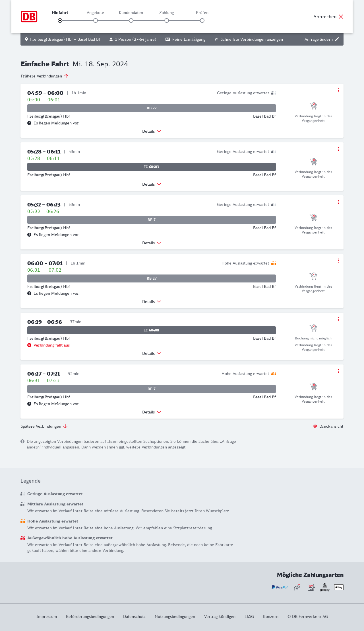Click the unavailable cart icon for 05:32 connection
Screen dimensions: 364x631
click(313, 218)
